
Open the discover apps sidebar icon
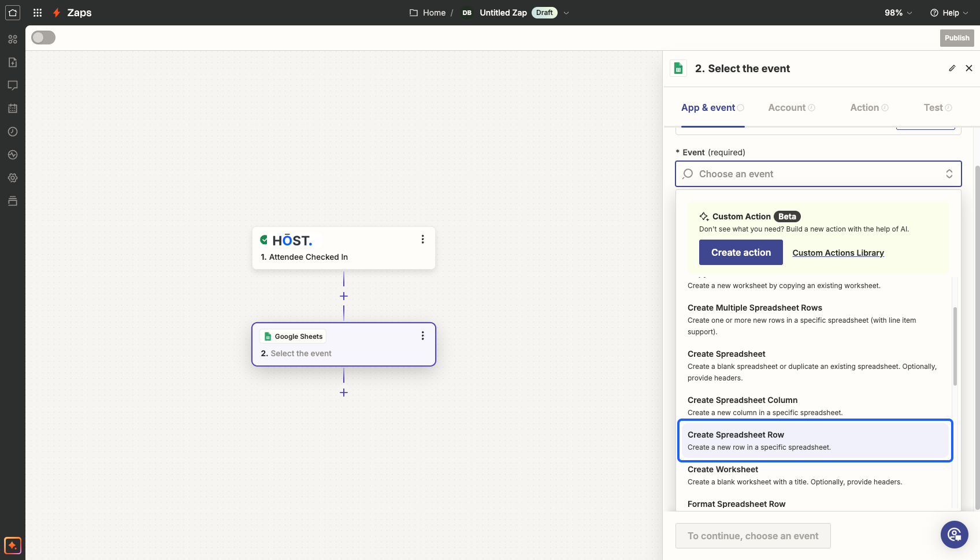tap(13, 39)
